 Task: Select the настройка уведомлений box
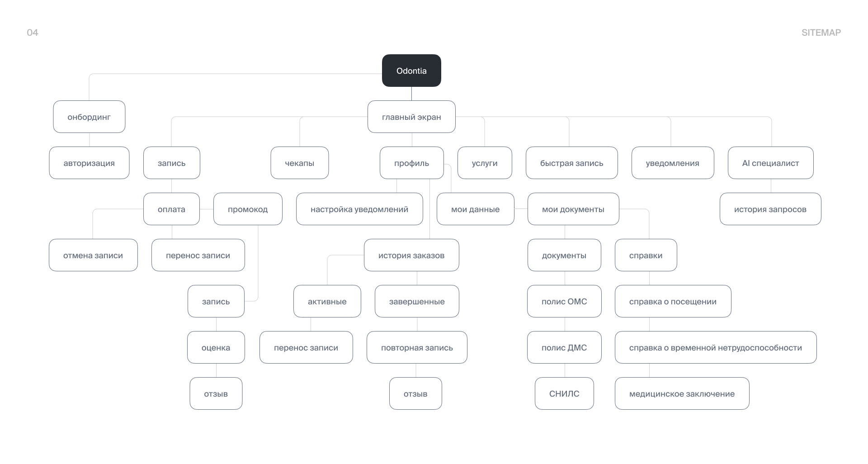pos(359,209)
